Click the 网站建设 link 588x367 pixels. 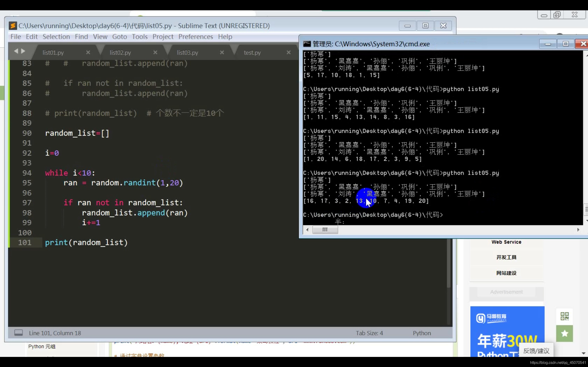(x=506, y=273)
